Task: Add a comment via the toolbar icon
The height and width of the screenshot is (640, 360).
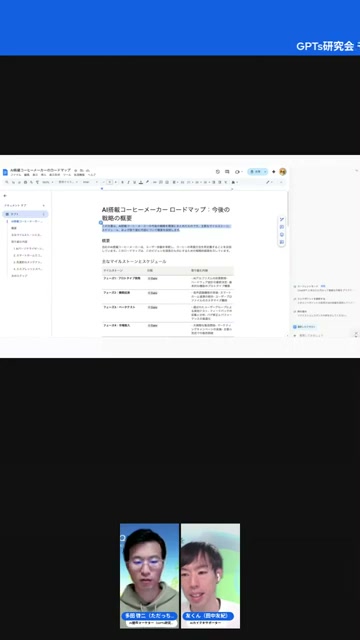Action: click(161, 182)
